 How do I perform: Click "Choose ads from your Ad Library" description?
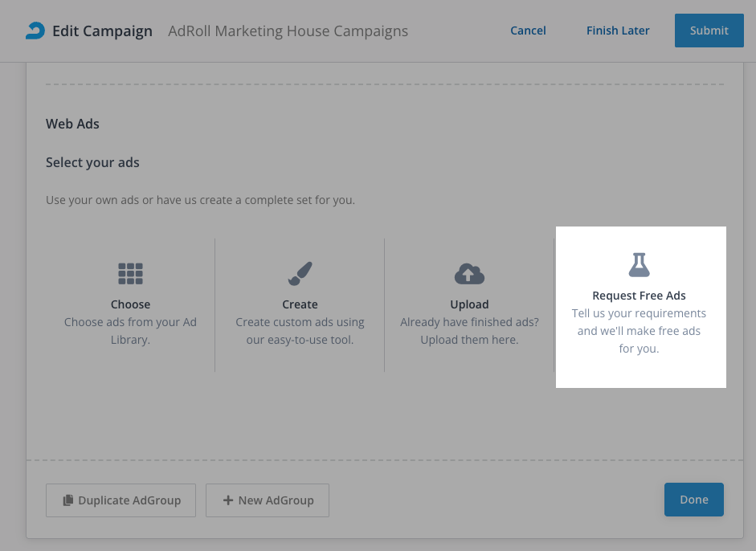point(130,331)
